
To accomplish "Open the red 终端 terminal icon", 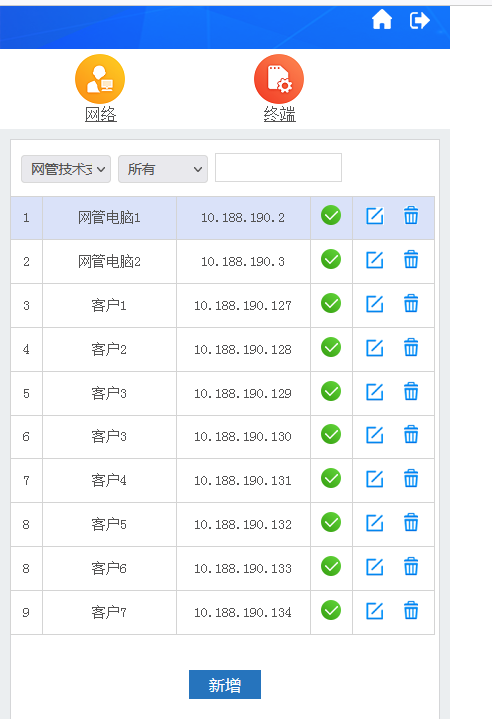I will coord(279,79).
